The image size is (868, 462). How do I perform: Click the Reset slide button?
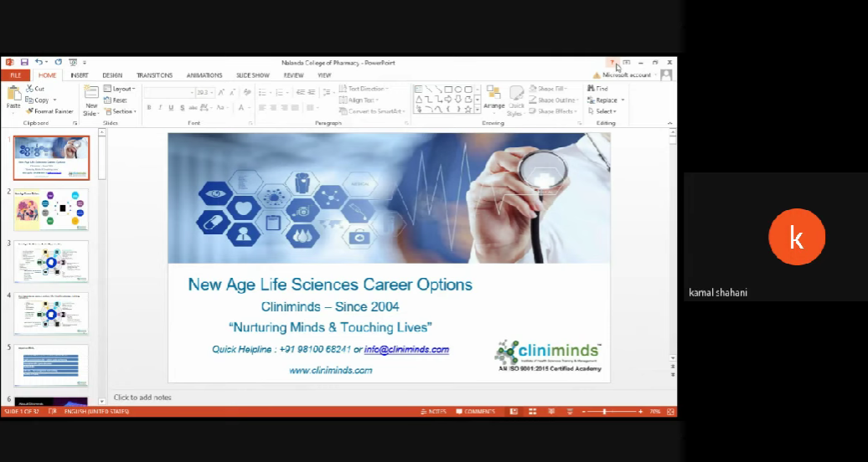pyautogui.click(x=116, y=100)
